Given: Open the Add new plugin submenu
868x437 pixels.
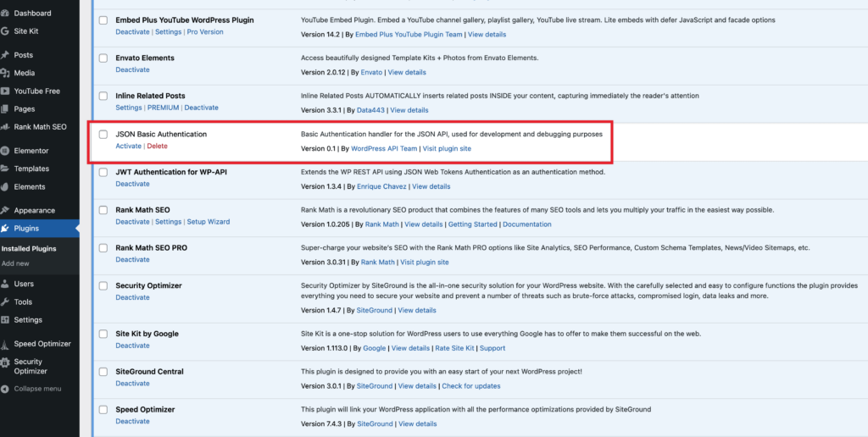Looking at the screenshot, I should (15, 263).
